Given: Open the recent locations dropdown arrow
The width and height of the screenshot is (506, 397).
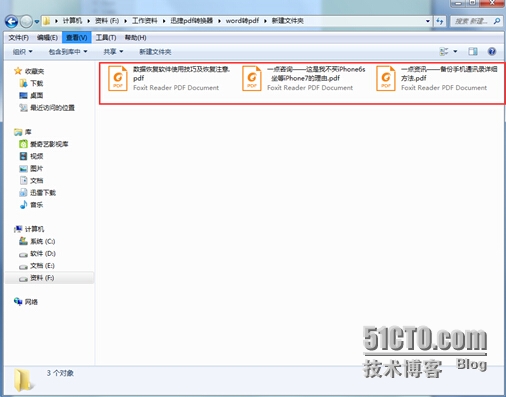Looking at the screenshot, I should 37,22.
